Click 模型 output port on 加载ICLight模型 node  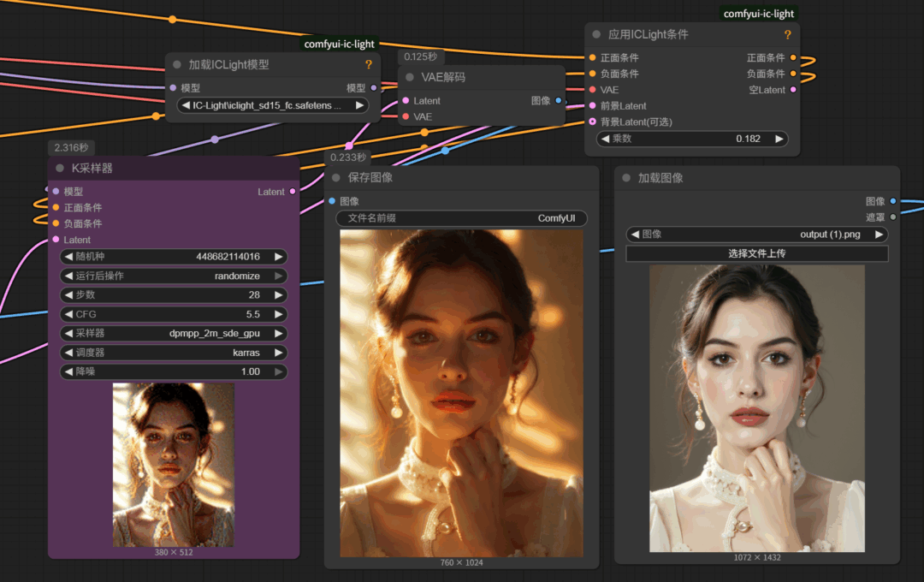pyautogui.click(x=374, y=88)
